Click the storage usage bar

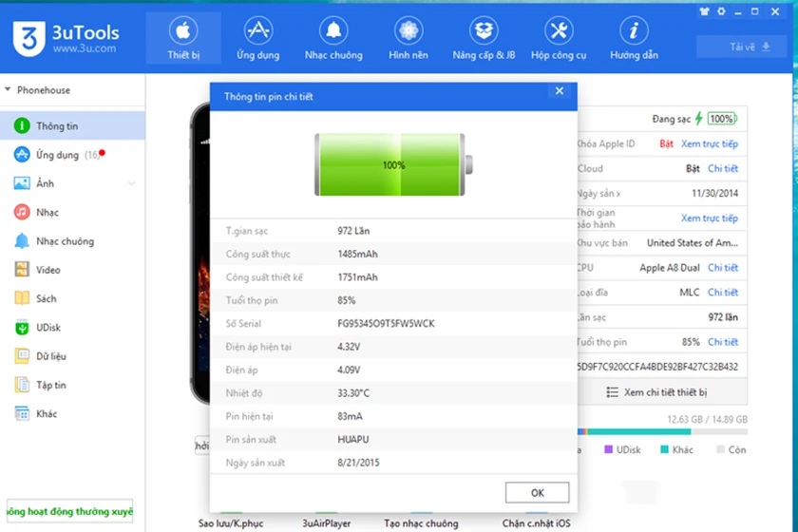pos(662,431)
